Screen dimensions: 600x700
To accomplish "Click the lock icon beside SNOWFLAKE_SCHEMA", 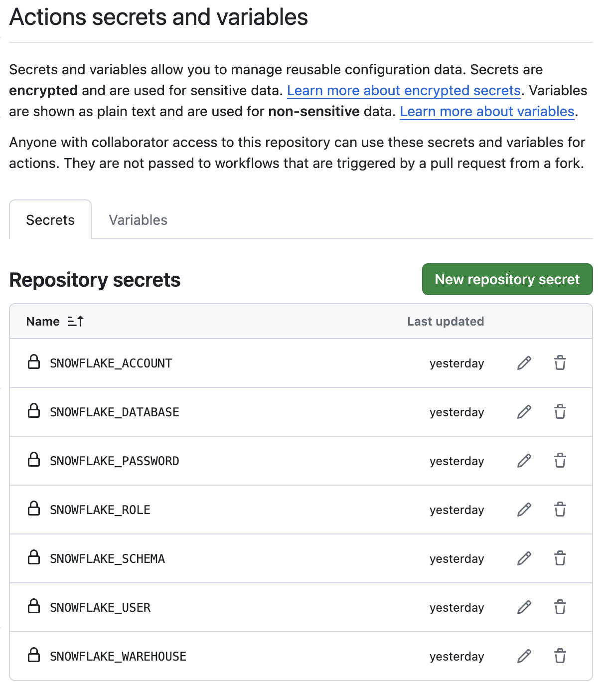I will (x=34, y=557).
